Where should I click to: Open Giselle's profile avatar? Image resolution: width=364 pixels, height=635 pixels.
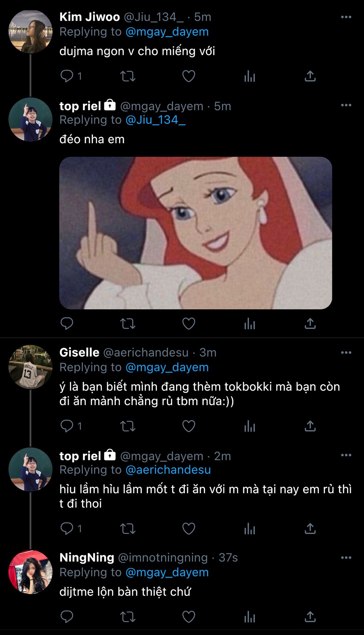click(x=30, y=367)
